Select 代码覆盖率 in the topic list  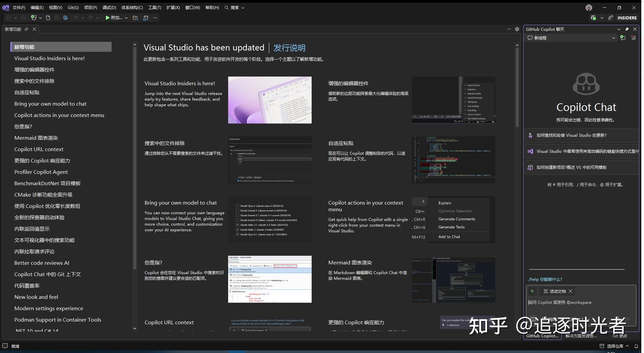[x=27, y=286]
